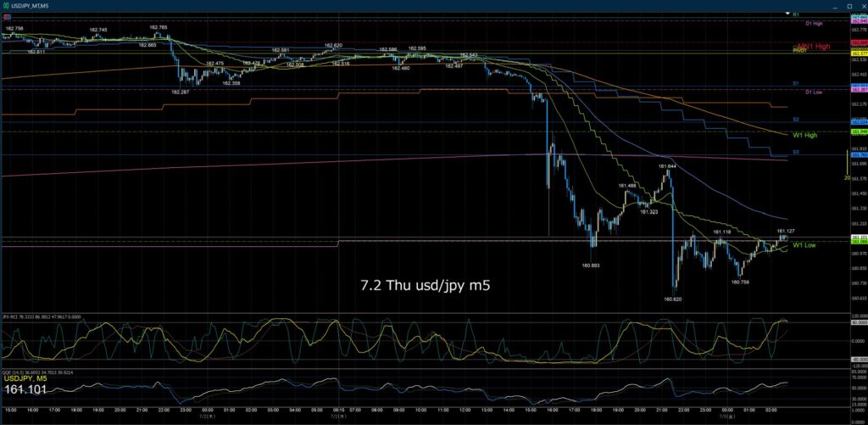
Task: Click the 162.756 price label
Action: (14, 28)
